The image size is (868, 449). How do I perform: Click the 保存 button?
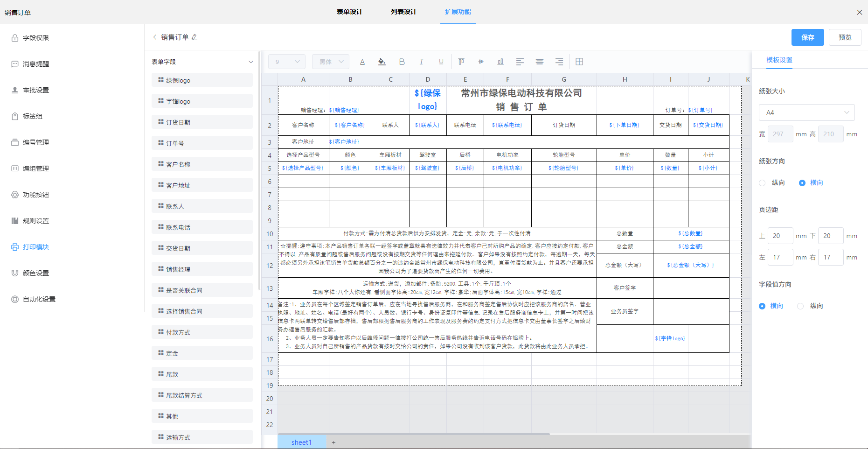click(x=808, y=37)
